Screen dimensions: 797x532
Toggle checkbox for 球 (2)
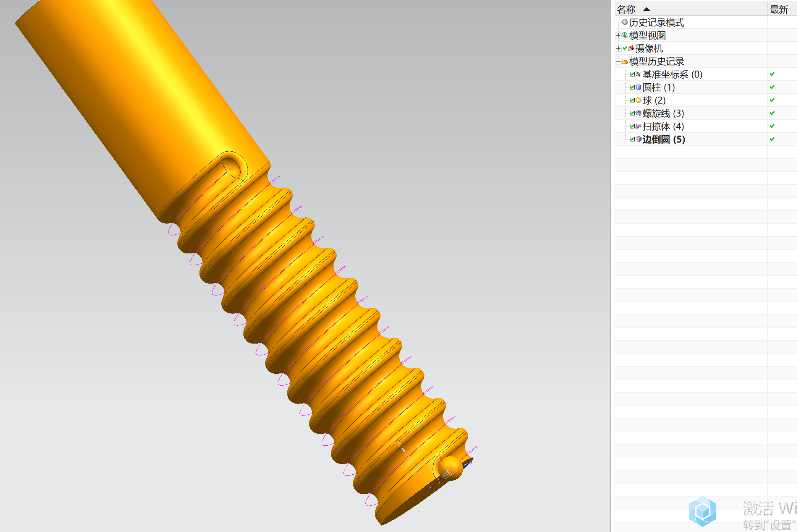point(632,100)
